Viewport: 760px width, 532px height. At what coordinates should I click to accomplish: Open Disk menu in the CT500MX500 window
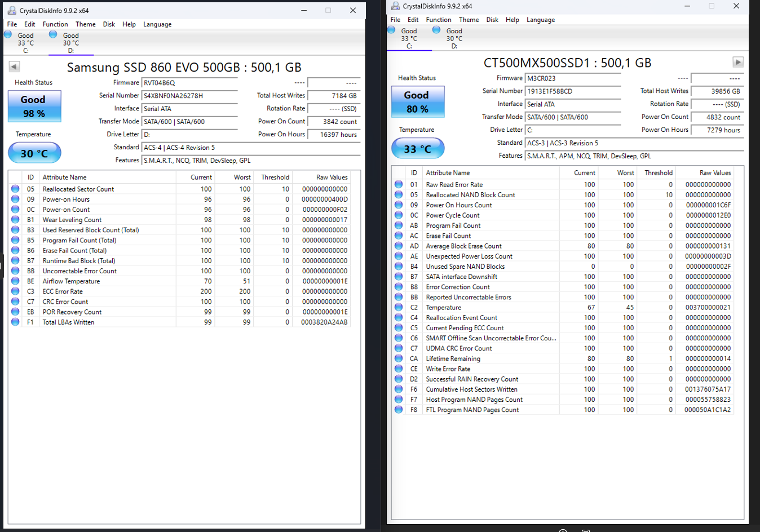493,20
